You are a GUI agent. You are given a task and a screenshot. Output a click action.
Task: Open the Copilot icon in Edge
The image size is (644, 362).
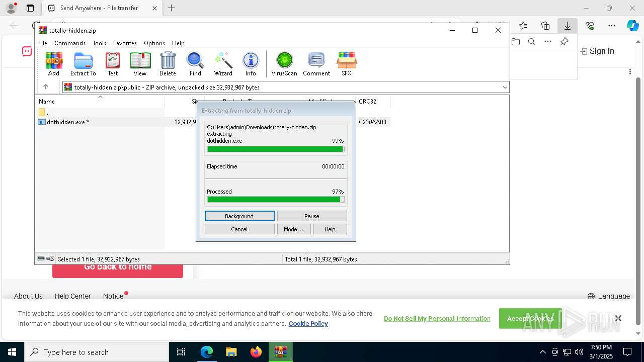coord(632,26)
